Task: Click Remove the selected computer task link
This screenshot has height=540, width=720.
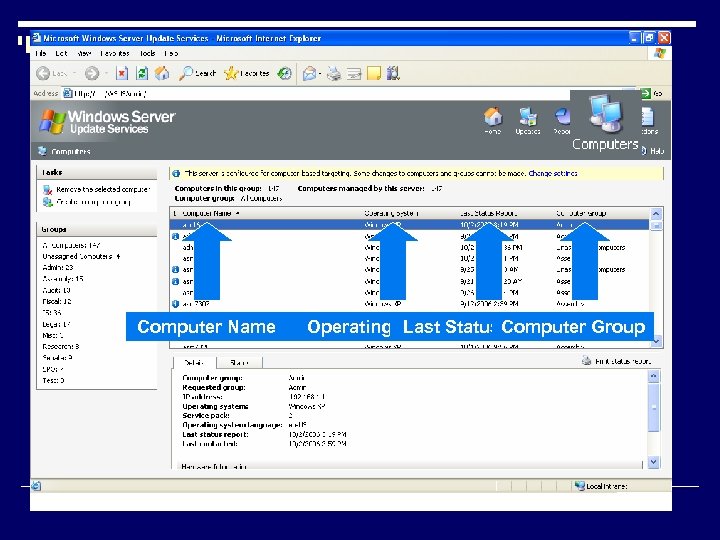Action: (103, 189)
